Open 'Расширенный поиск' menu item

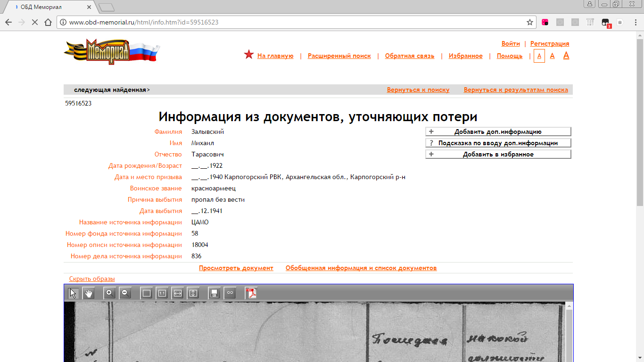[339, 56]
